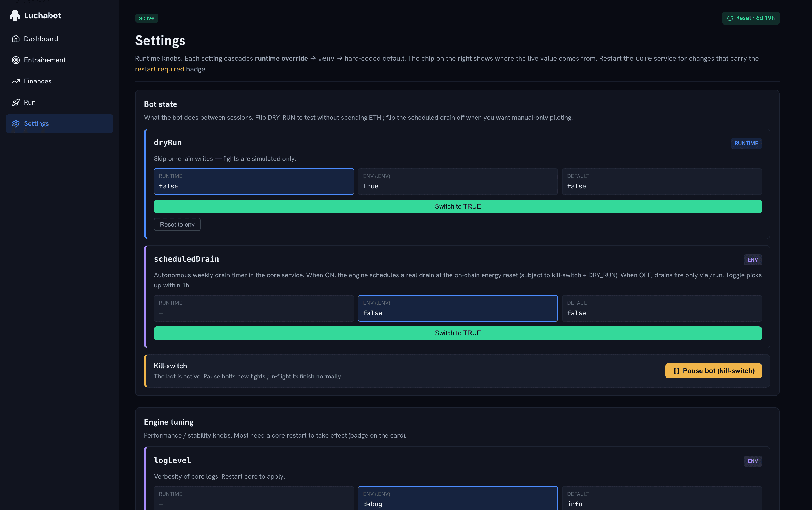Select dryRun DEFAULT box showing false
The height and width of the screenshot is (510, 812).
coord(662,182)
